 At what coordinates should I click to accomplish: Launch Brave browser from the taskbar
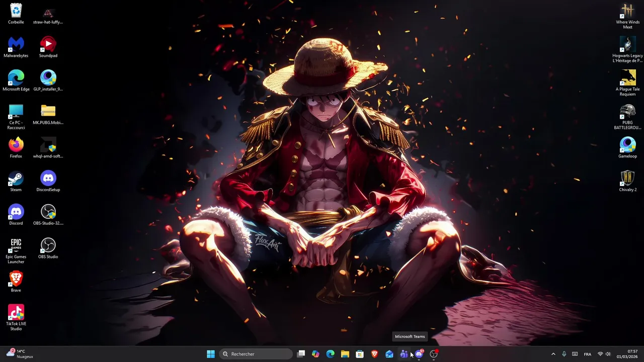pyautogui.click(x=374, y=354)
